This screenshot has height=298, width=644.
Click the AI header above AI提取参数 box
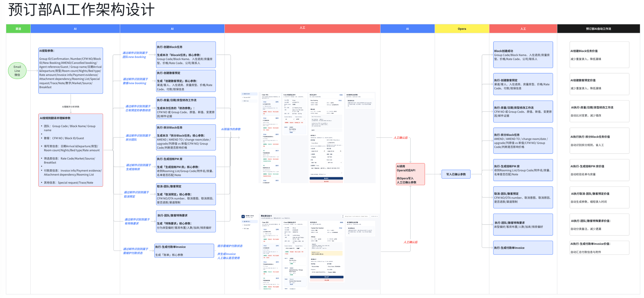point(75,29)
